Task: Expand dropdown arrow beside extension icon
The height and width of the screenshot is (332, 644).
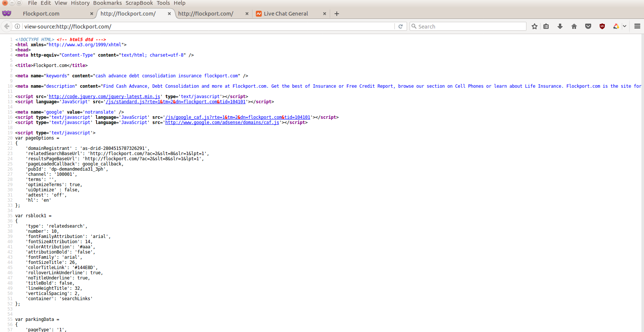Action: click(624, 26)
